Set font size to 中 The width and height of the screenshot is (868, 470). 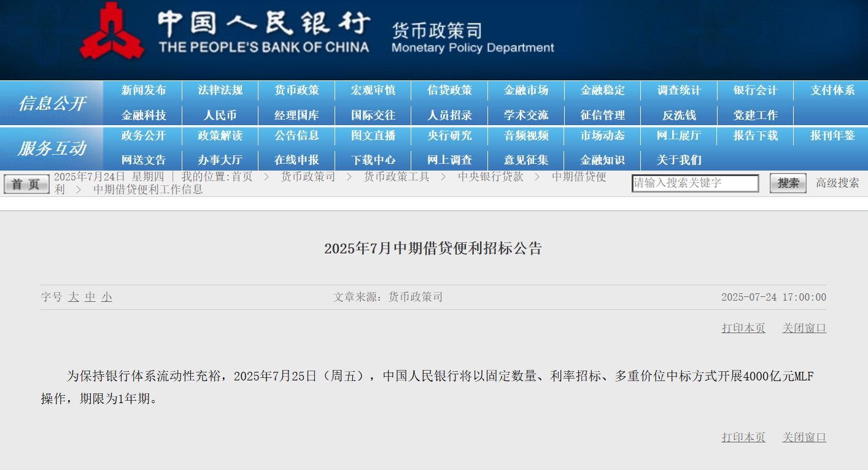pyautogui.click(x=90, y=297)
